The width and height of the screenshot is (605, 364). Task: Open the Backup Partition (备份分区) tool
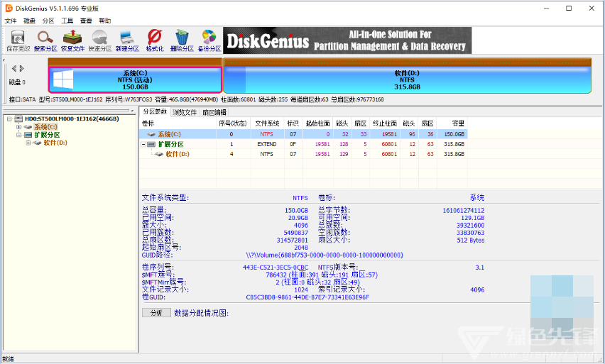tap(209, 41)
